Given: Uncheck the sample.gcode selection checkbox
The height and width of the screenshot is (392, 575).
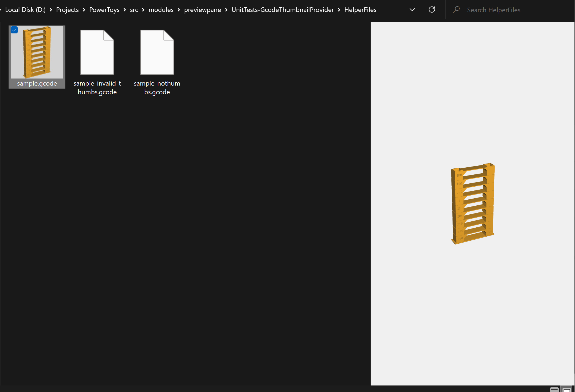Looking at the screenshot, I should (14, 30).
